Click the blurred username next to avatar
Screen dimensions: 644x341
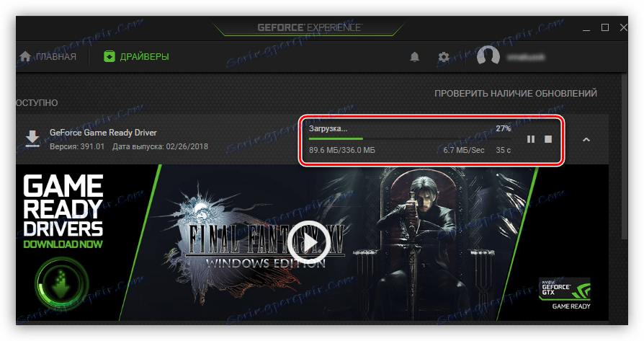coord(526,57)
